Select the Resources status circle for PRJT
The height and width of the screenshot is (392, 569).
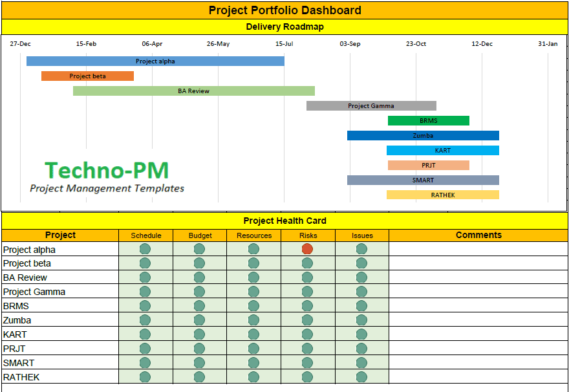[x=253, y=349]
